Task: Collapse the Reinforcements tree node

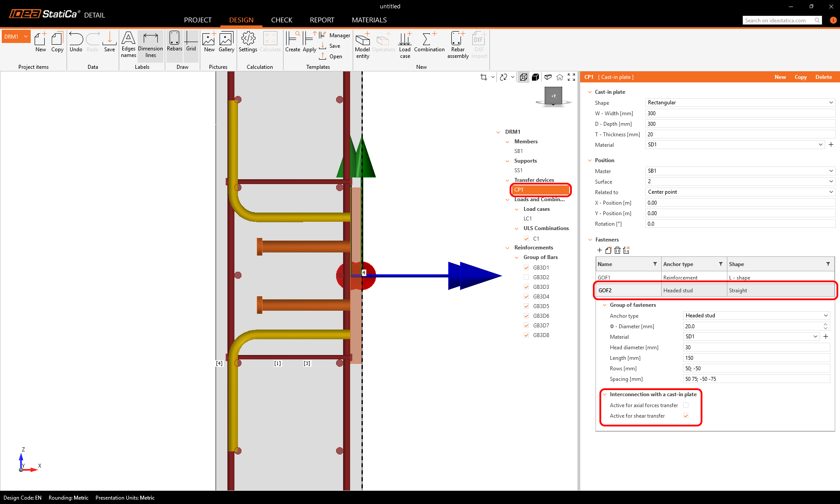Action: (x=507, y=248)
